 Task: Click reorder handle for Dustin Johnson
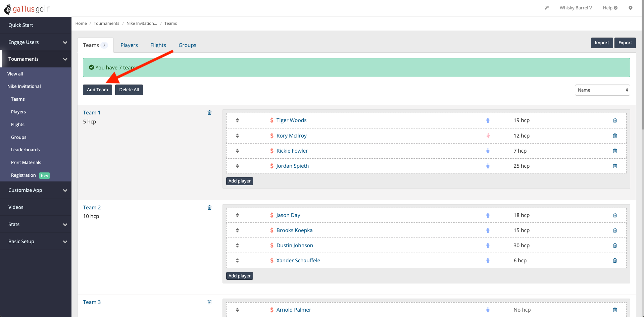237,246
